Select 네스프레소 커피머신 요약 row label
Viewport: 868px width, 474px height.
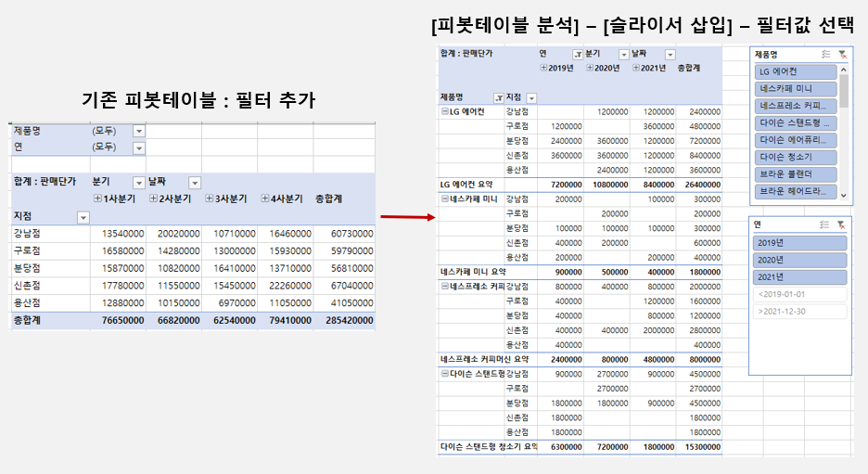tap(484, 359)
